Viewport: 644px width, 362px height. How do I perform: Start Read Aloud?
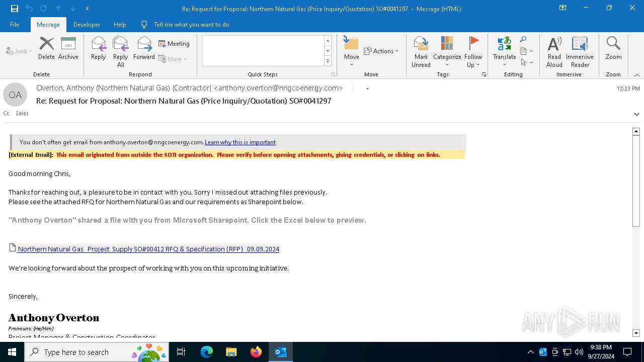pyautogui.click(x=554, y=52)
